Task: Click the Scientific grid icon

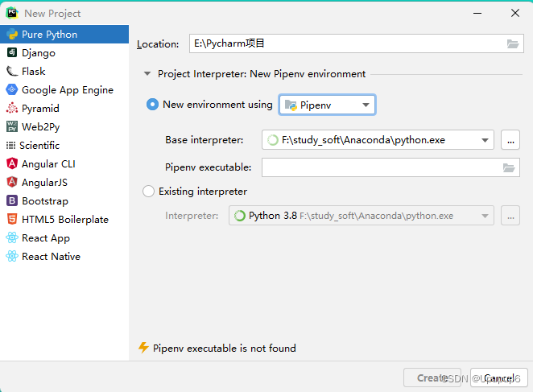Action: coord(10,146)
